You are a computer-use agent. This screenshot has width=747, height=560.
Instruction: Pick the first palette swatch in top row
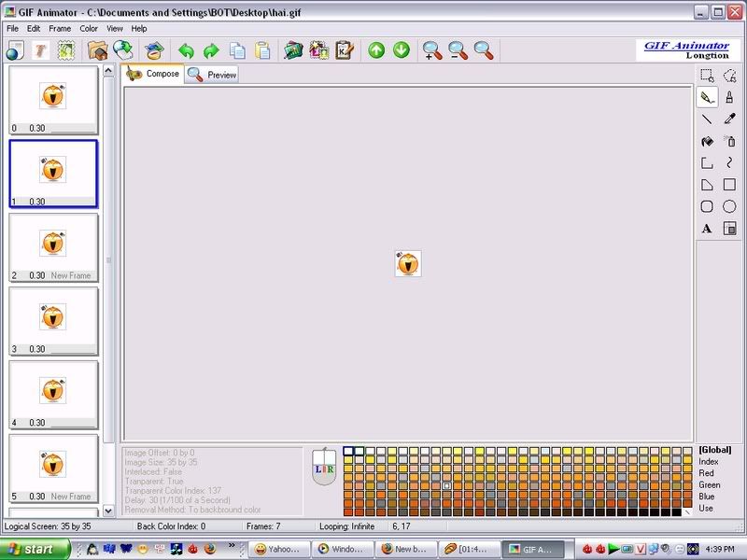pos(348,451)
